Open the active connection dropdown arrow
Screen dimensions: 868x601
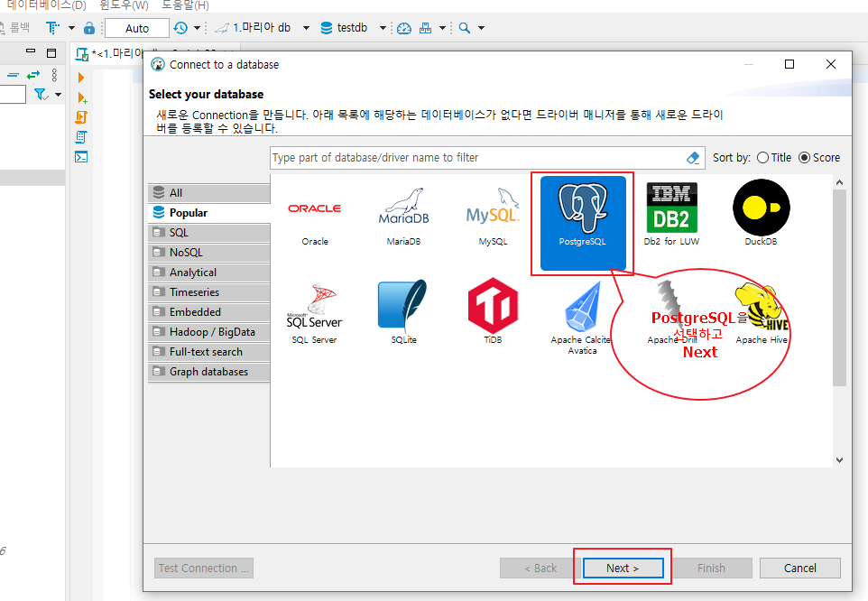click(x=306, y=28)
